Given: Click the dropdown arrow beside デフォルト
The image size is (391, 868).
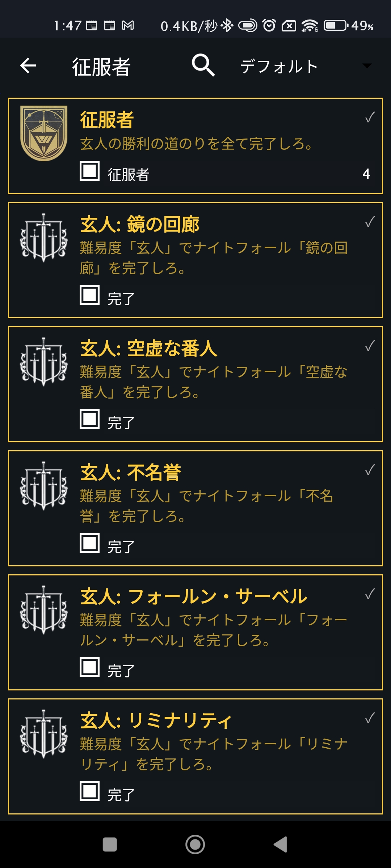Looking at the screenshot, I should coord(367,66).
